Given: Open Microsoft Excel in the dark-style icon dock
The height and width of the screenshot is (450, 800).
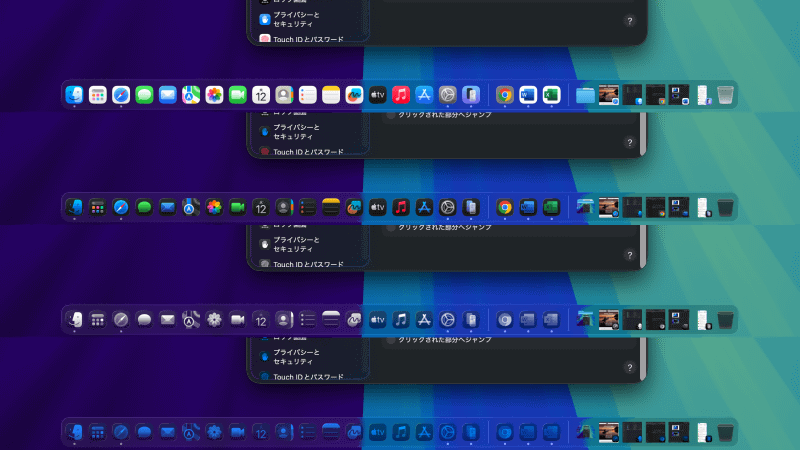Looking at the screenshot, I should (551, 207).
